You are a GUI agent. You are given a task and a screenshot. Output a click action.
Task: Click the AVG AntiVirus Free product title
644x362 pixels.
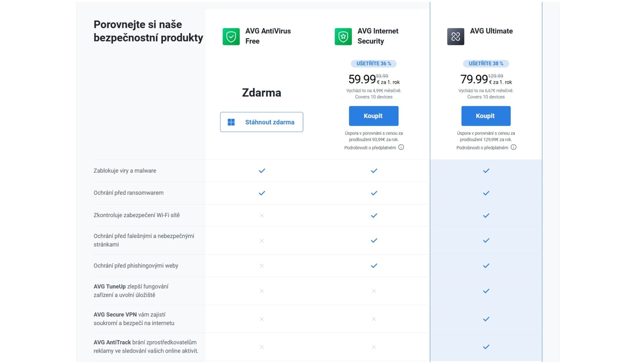[x=268, y=36]
